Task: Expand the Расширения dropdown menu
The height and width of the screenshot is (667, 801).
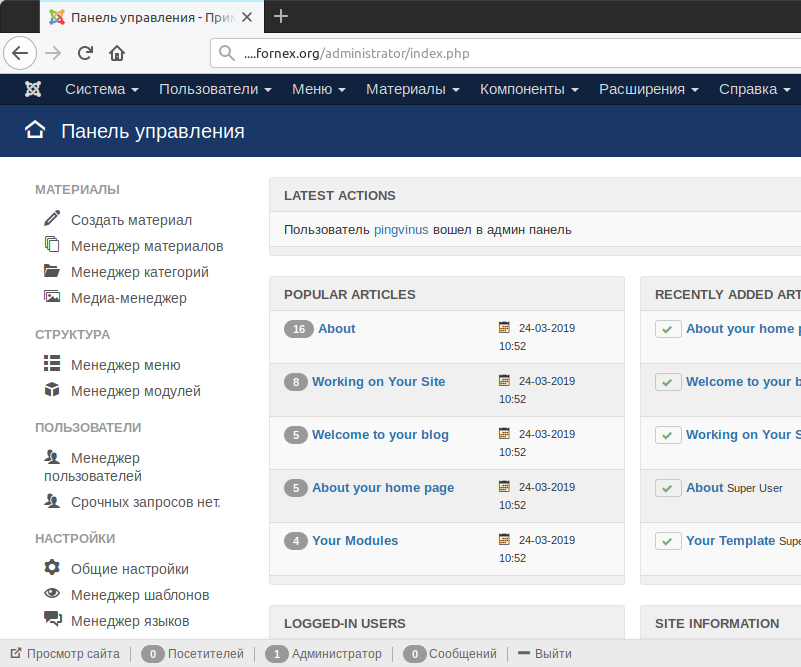Action: (x=648, y=89)
